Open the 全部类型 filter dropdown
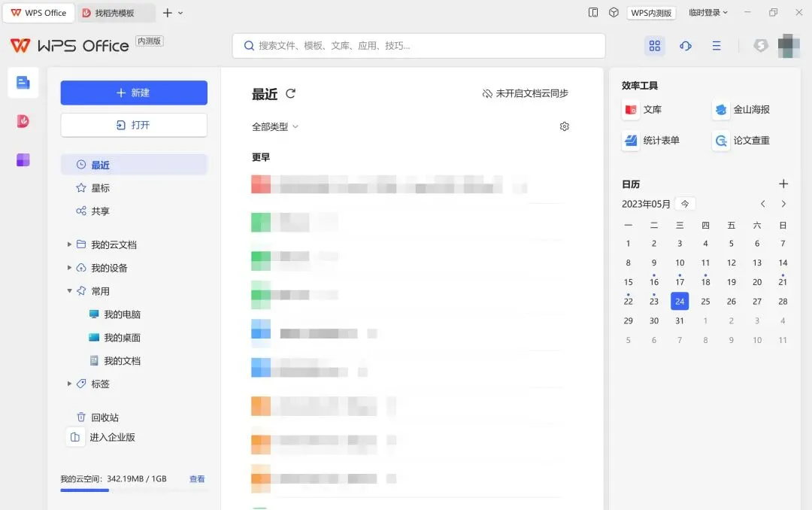The height and width of the screenshot is (510, 812). [x=275, y=126]
